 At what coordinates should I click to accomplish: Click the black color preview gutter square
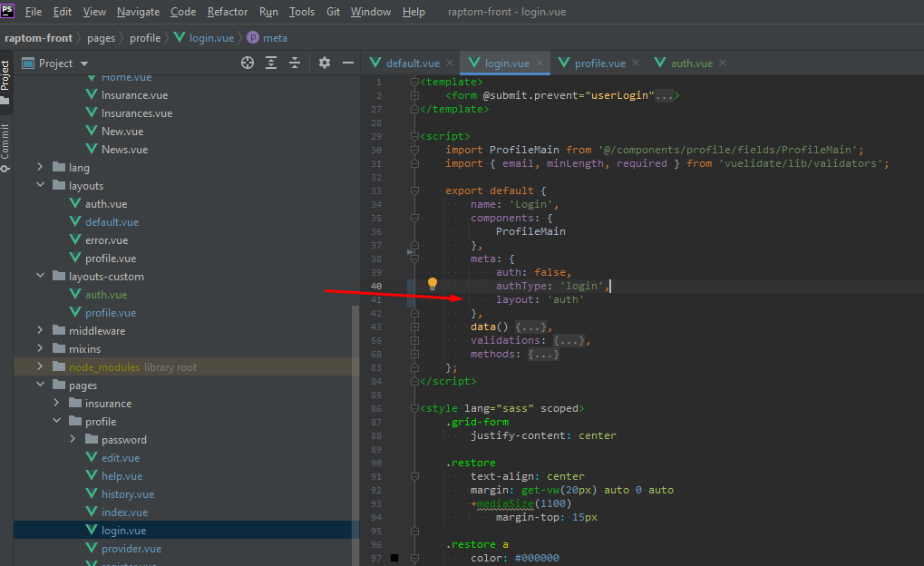click(x=394, y=558)
